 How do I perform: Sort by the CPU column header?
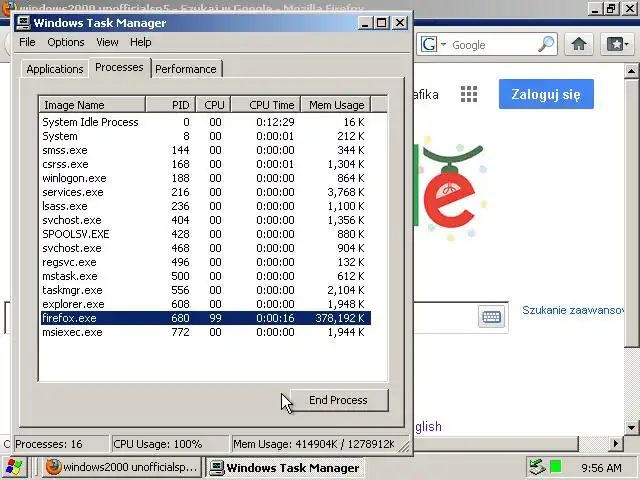213,105
